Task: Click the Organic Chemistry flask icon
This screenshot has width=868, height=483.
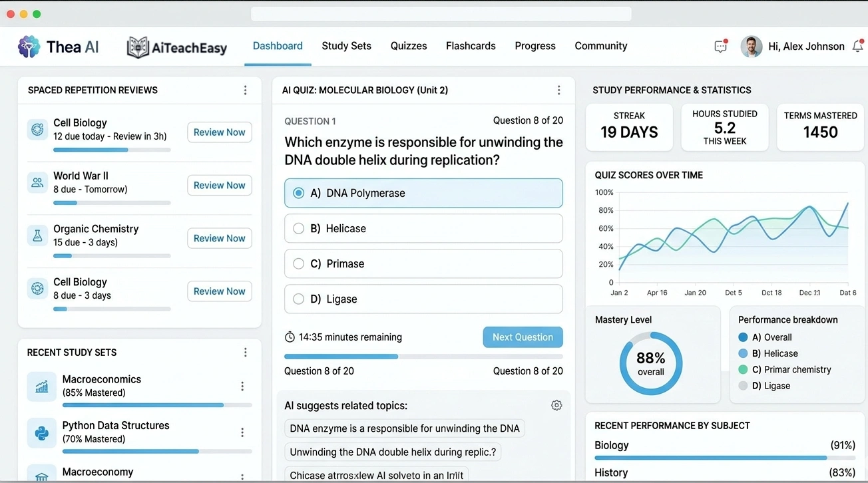Action: pos(37,236)
